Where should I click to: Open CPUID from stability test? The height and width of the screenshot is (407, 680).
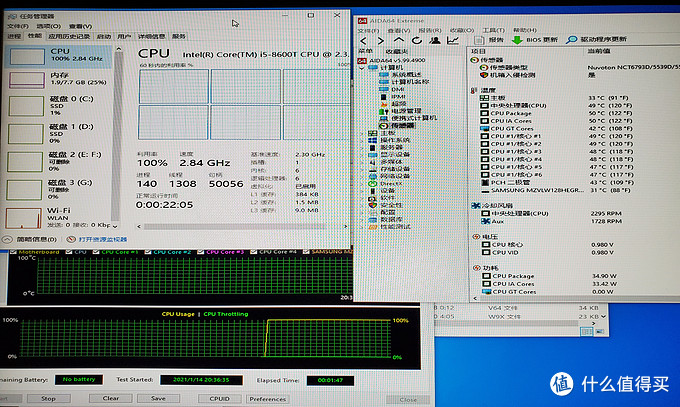(219, 399)
